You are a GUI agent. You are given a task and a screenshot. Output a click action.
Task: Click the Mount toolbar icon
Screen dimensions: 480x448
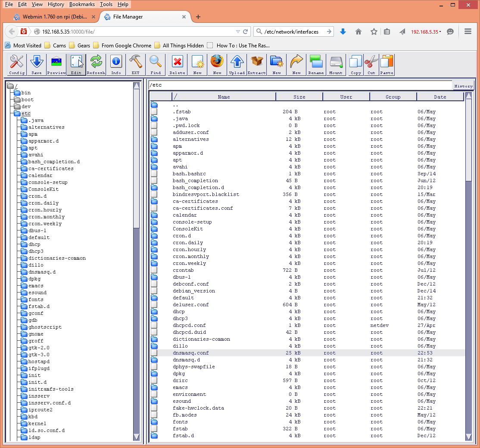pos(336,64)
